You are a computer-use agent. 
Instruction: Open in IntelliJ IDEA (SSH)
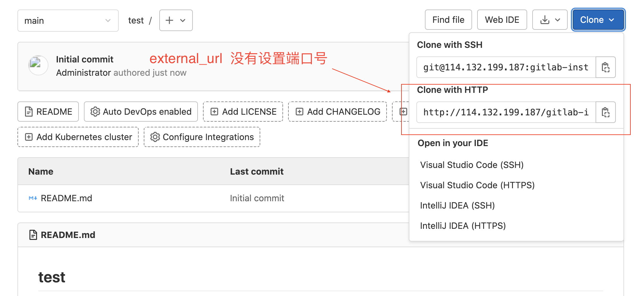457,205
